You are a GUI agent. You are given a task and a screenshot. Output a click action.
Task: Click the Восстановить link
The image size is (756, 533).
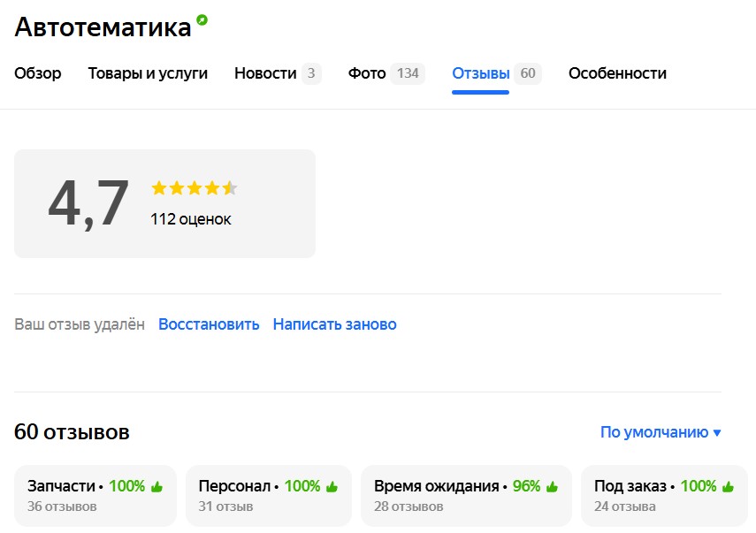pos(209,324)
